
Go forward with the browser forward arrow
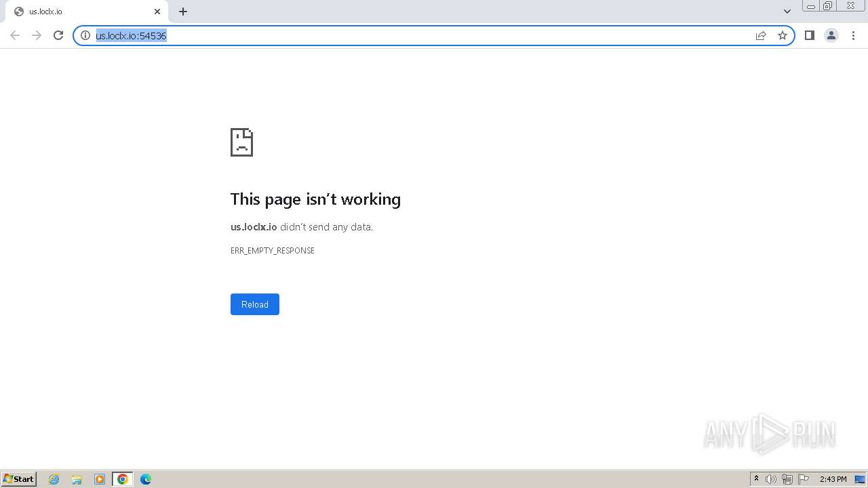click(37, 35)
